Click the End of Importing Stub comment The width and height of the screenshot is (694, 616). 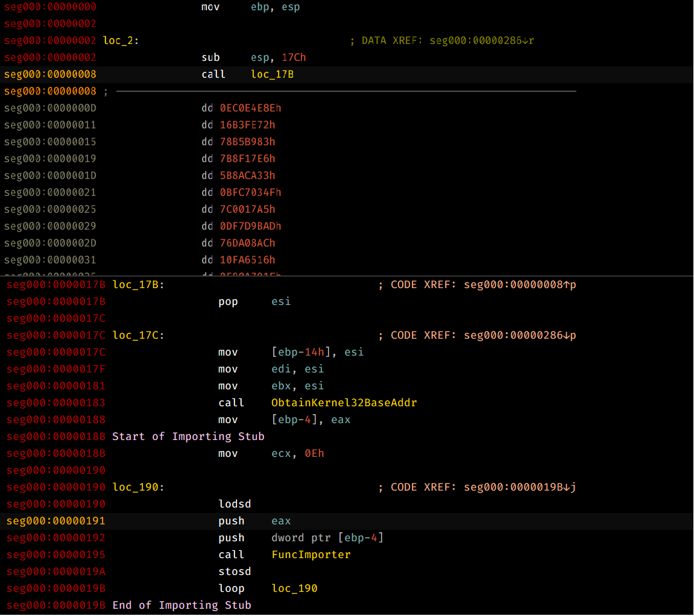click(x=181, y=605)
